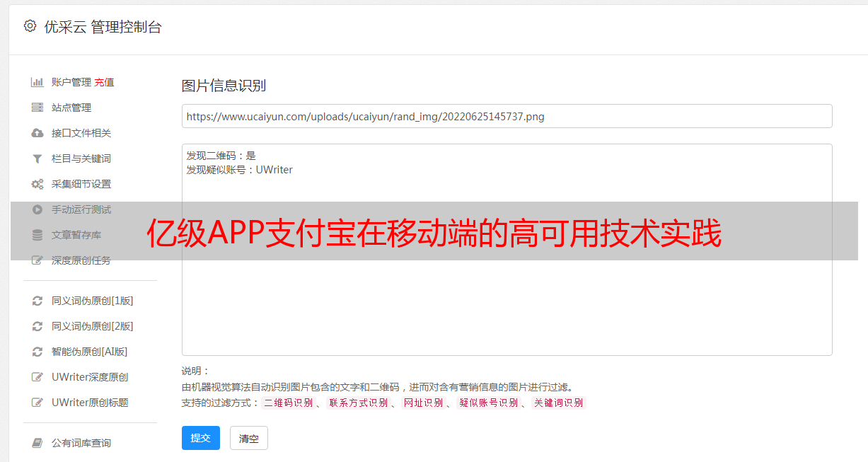Select 栏目与关键词 menu entry

coord(81,158)
